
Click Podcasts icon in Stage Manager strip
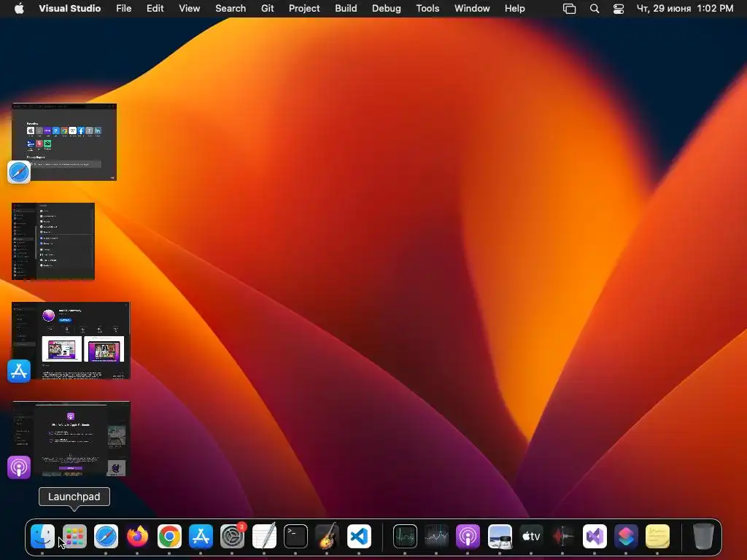click(x=19, y=467)
